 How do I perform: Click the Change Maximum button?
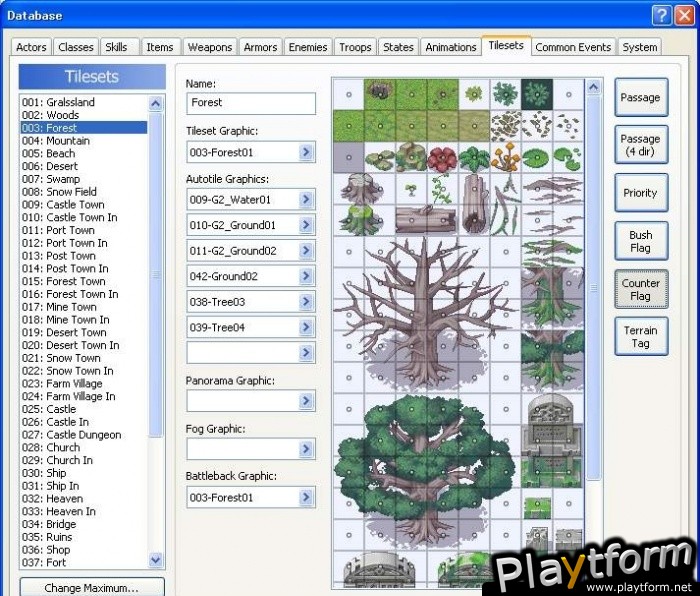[92, 588]
